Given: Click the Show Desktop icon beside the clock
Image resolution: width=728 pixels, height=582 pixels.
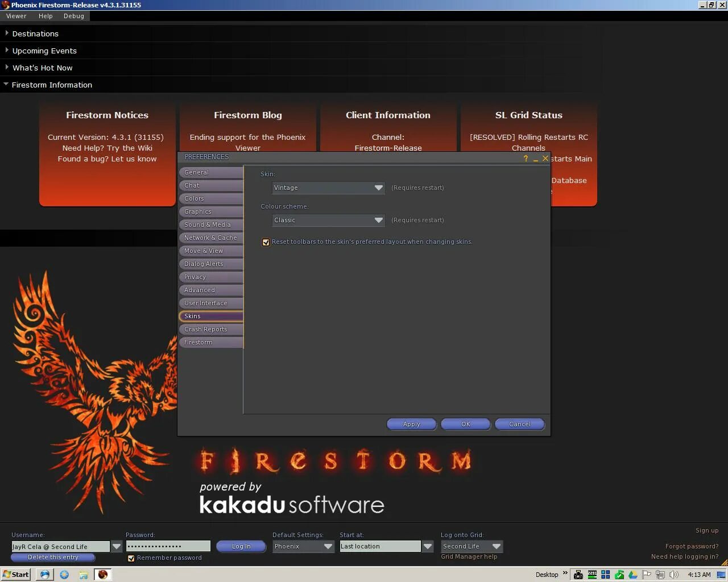Looking at the screenshot, I should (x=721, y=575).
